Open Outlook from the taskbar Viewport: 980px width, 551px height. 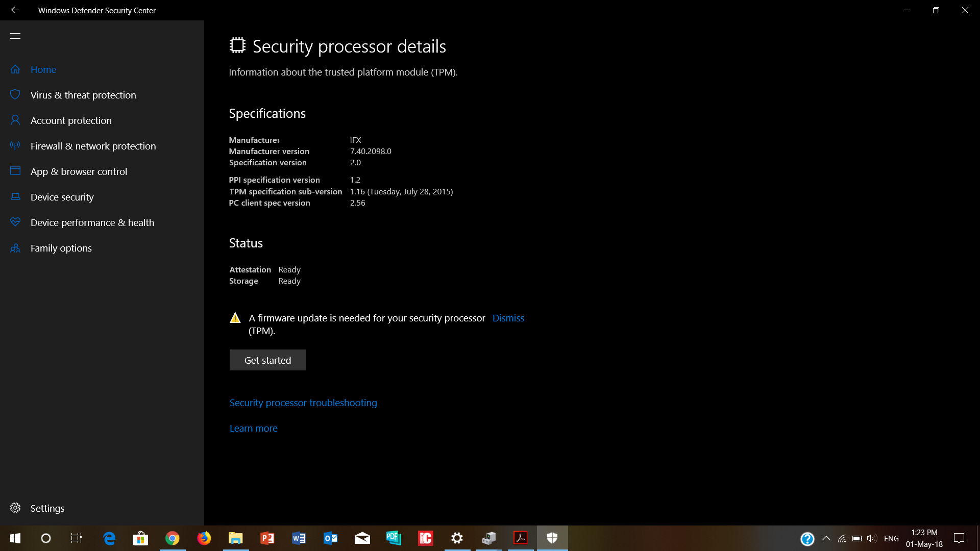330,538
